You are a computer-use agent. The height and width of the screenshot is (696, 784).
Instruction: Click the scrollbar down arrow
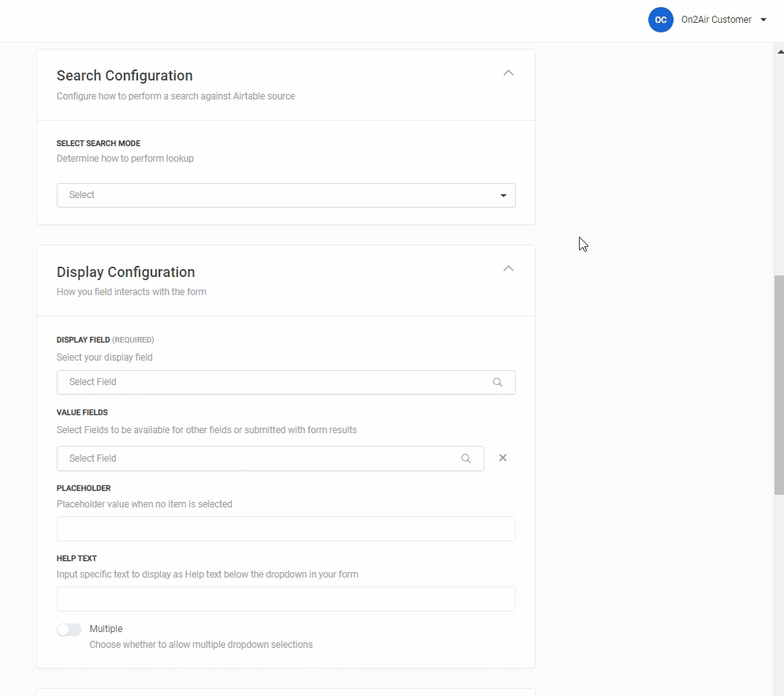[x=778, y=690]
